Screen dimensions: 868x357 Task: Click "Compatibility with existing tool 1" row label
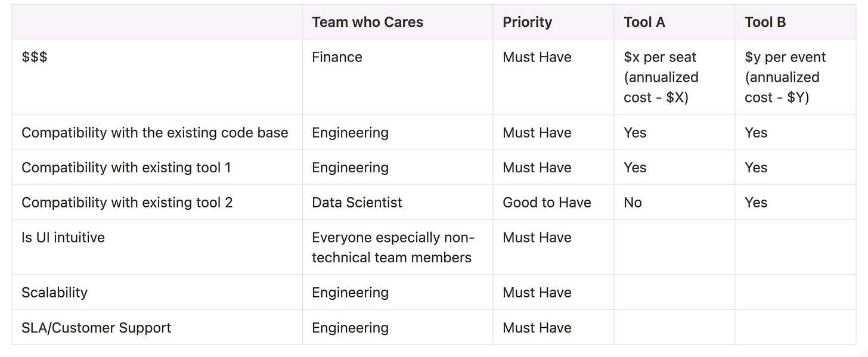click(126, 167)
